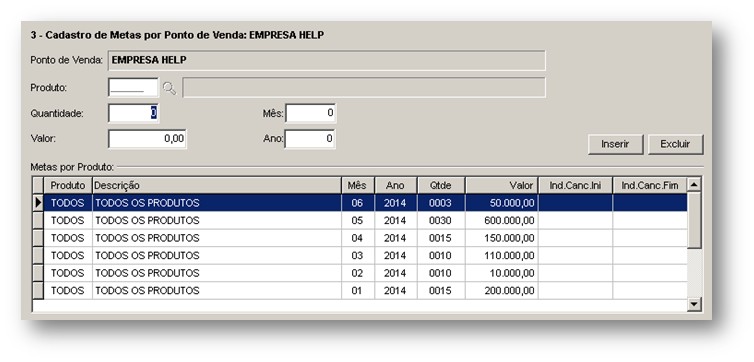Click the Excluir button
Screen dimensions: 754x362
coord(675,144)
